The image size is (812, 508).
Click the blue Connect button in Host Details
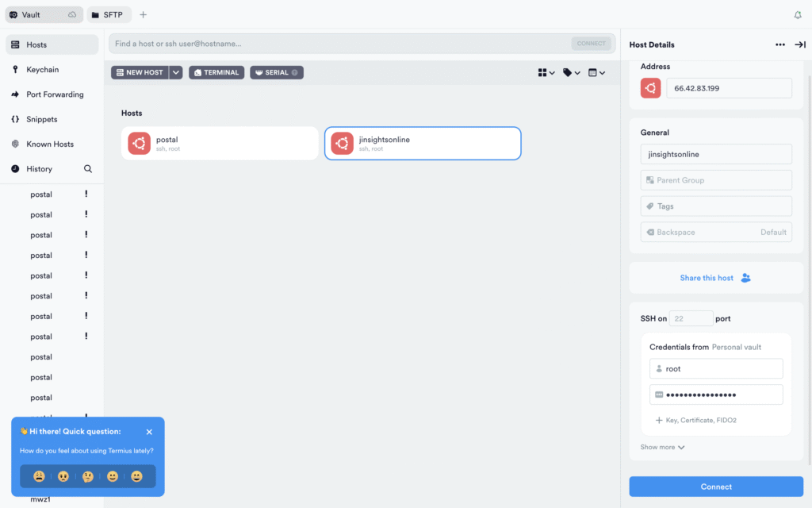pyautogui.click(x=716, y=487)
